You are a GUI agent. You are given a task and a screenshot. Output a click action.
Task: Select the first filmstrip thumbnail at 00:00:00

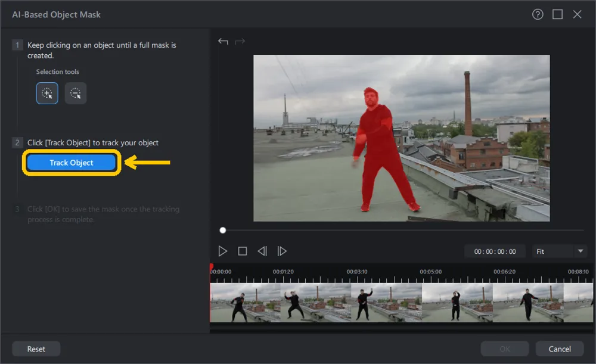(x=245, y=303)
